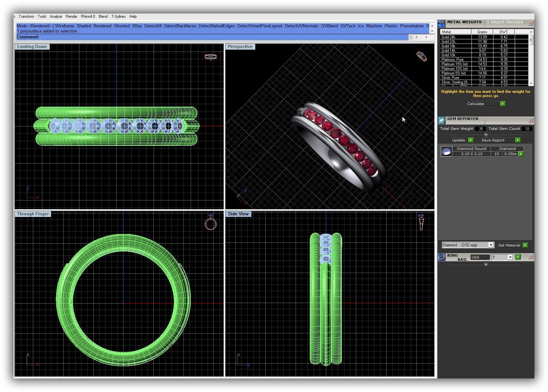548x392 pixels.
Task: Click the green arrow beside Set Material
Action: 525,245
